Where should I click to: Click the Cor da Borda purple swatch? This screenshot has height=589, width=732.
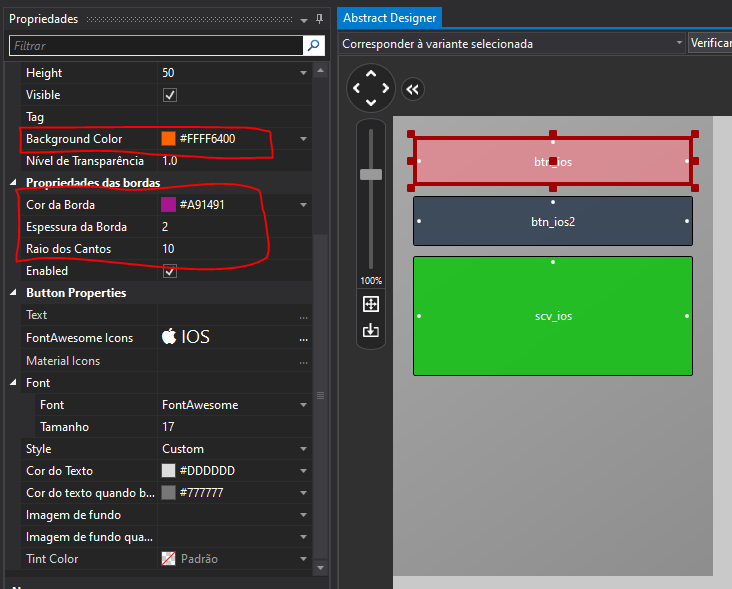(168, 205)
